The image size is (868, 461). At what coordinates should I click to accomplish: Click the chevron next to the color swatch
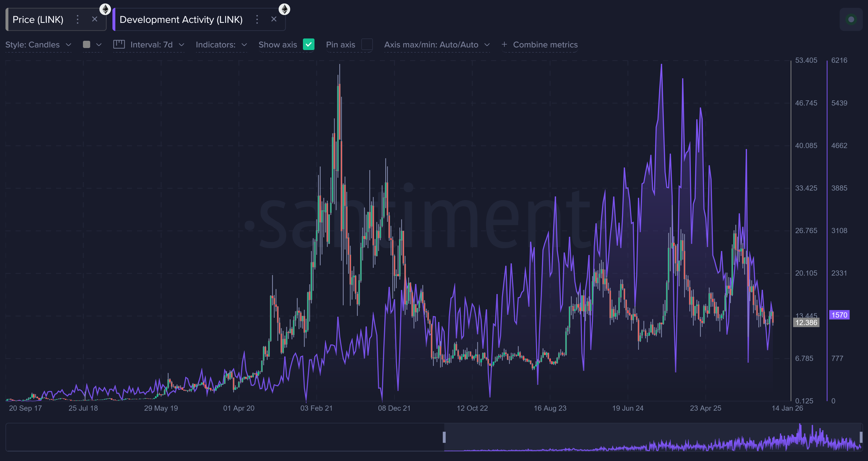click(99, 44)
